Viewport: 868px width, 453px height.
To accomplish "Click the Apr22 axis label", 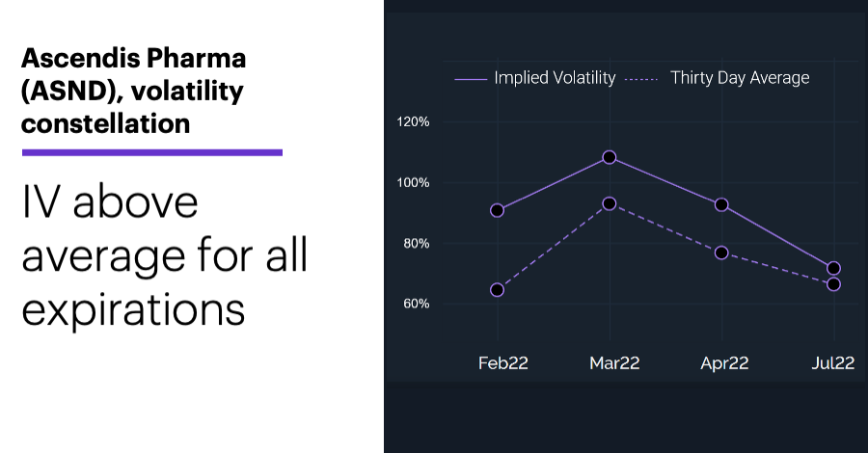I will pyautogui.click(x=724, y=362).
